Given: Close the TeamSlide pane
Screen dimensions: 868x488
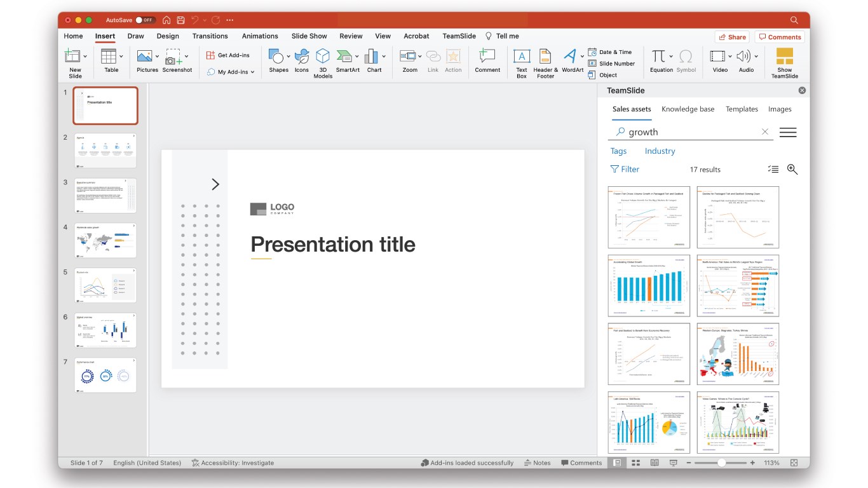Looking at the screenshot, I should coord(802,90).
